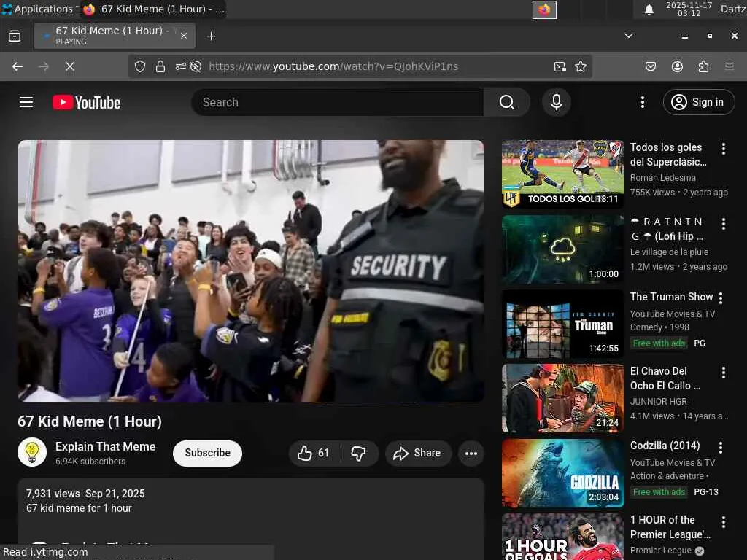Toggle picture-in-picture icon in URL bar

pyautogui.click(x=560, y=66)
